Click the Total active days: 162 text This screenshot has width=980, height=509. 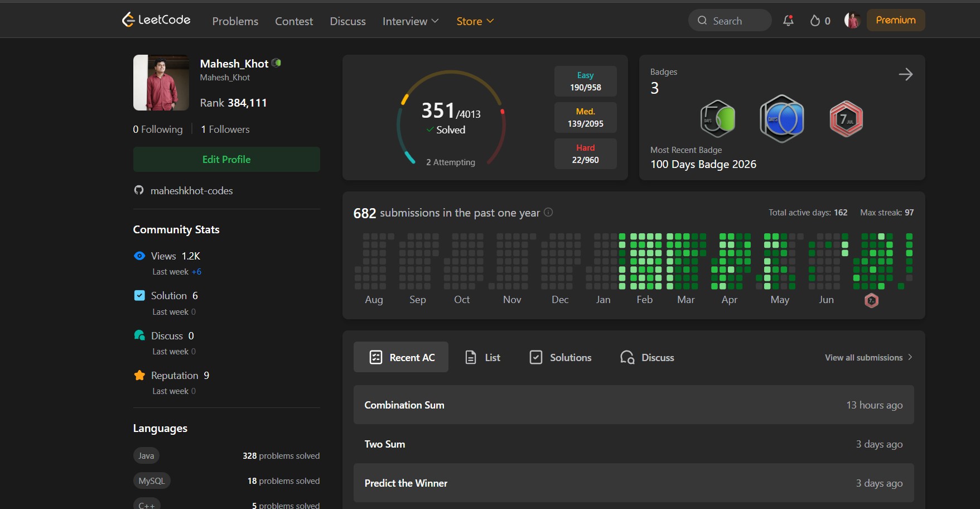[808, 212]
